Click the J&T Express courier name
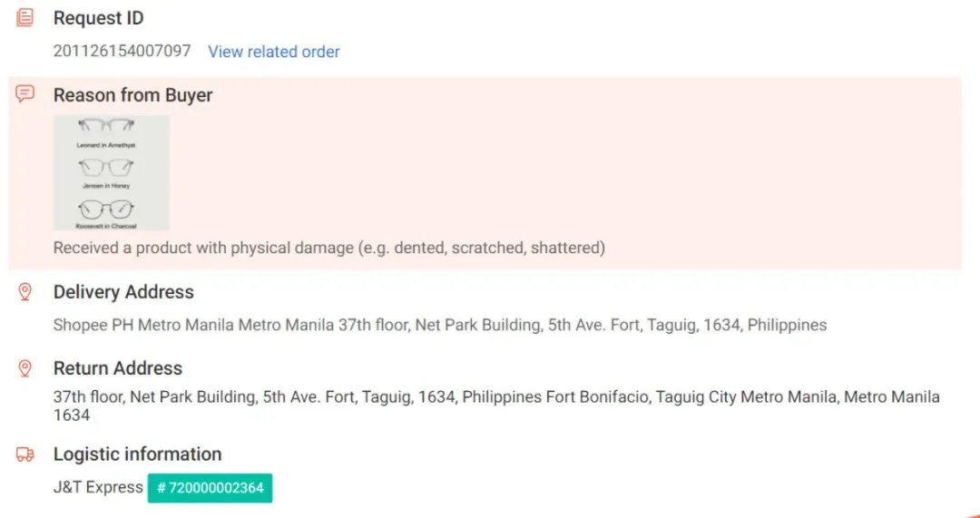Screen dimensions: 980x518 (98, 487)
